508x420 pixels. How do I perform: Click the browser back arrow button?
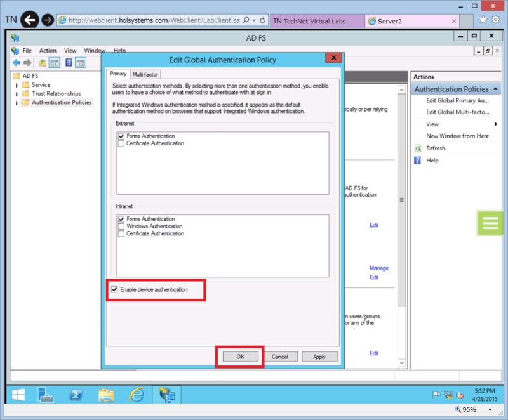click(x=30, y=20)
